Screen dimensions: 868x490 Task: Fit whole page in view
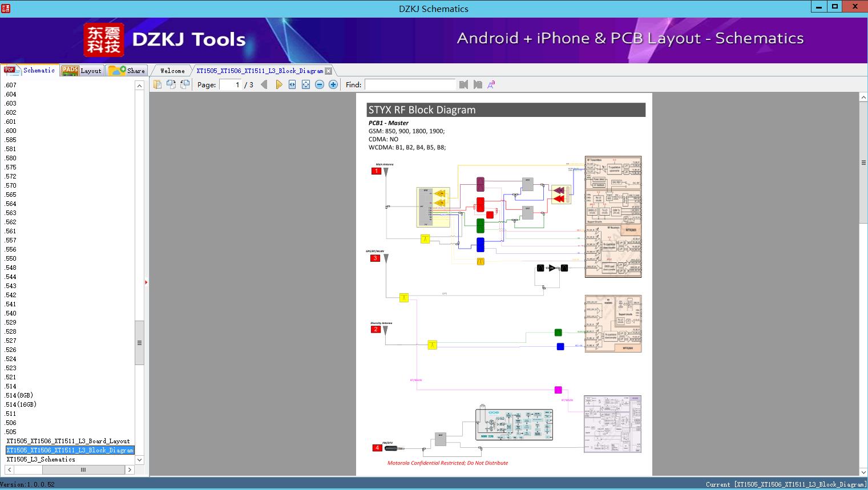(306, 84)
